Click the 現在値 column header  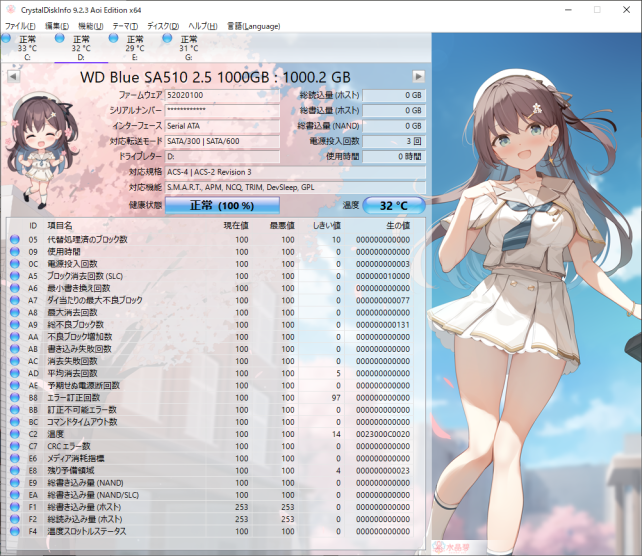[235, 225]
